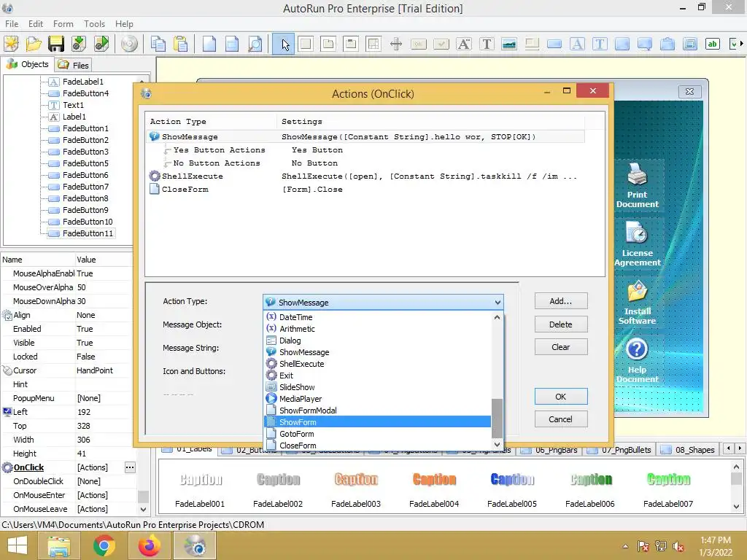This screenshot has height=560, width=747.
Task: Open the File menu
Action: pos(12,24)
